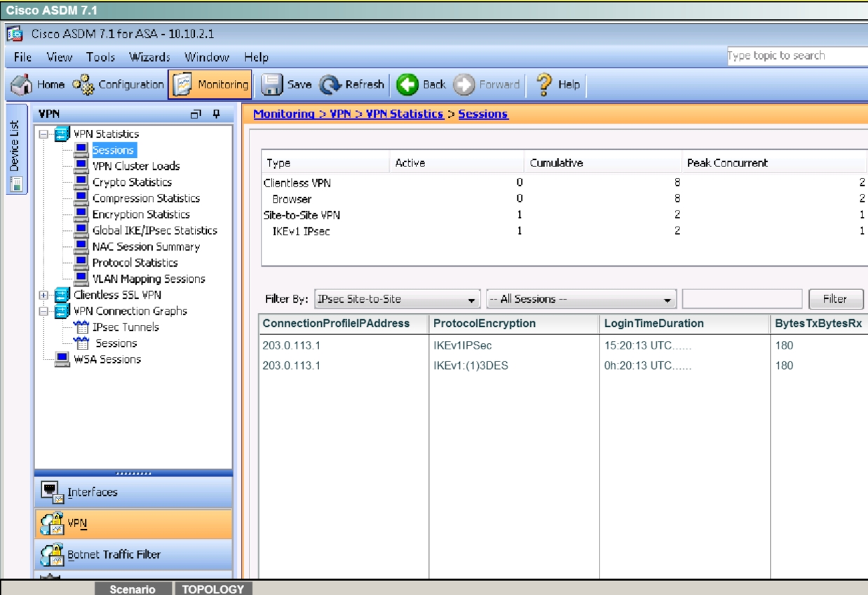Open the File menu

point(23,58)
